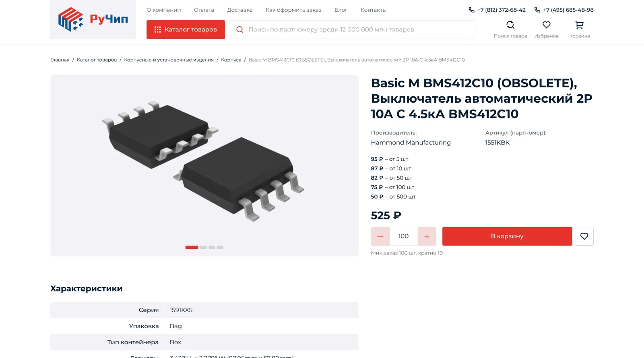Open Доставка menu item
This screenshot has height=358, width=644.
coord(239,10)
